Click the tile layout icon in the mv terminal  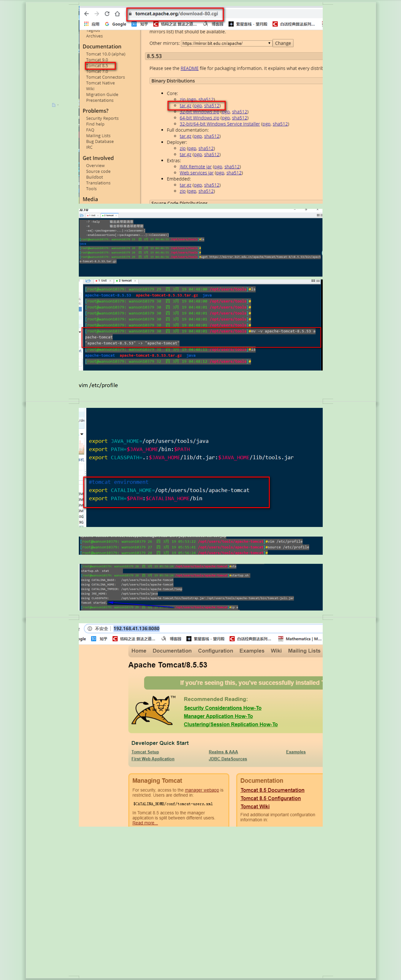313,281
